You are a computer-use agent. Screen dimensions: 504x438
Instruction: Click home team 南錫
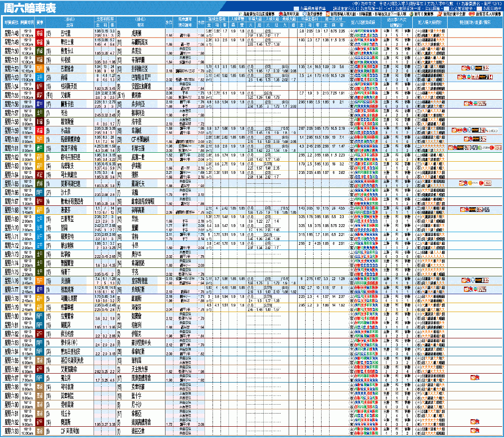[x=64, y=78]
